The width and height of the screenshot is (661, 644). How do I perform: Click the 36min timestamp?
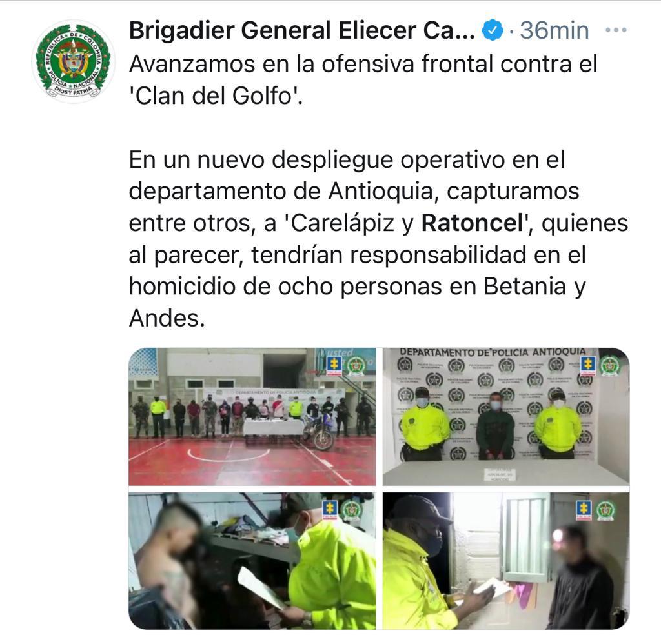[x=554, y=30]
